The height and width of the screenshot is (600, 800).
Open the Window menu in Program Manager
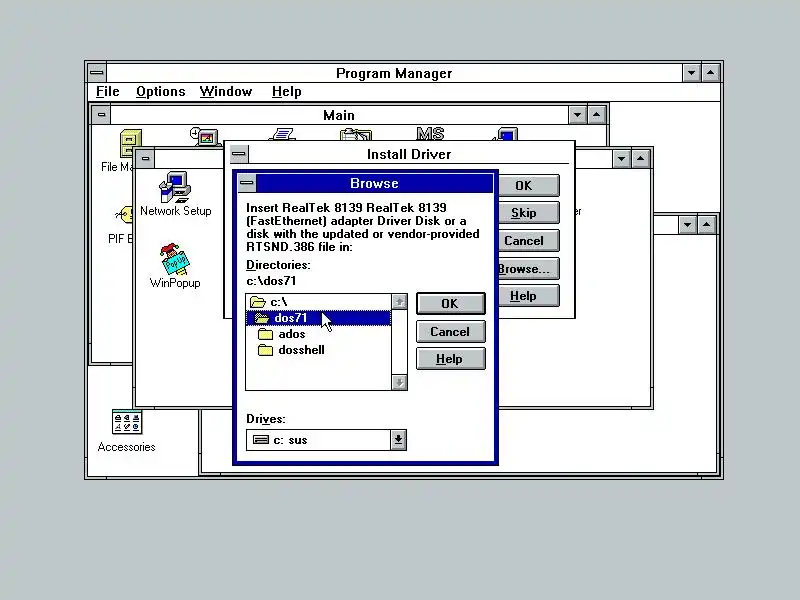point(226,91)
